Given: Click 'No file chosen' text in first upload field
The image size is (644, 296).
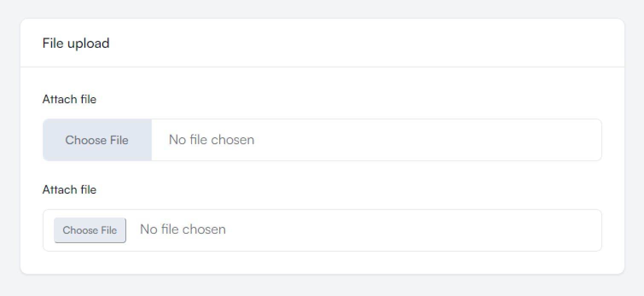Looking at the screenshot, I should pos(212,140).
